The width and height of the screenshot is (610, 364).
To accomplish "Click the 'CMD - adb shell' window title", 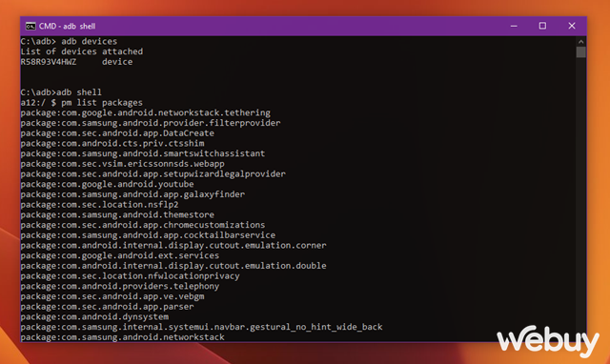I will 67,26.
